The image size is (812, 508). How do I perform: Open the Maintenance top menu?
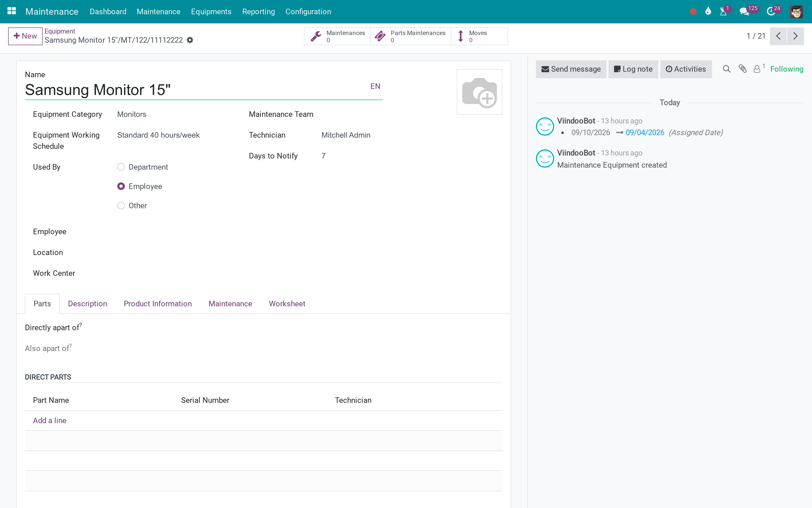pos(158,11)
